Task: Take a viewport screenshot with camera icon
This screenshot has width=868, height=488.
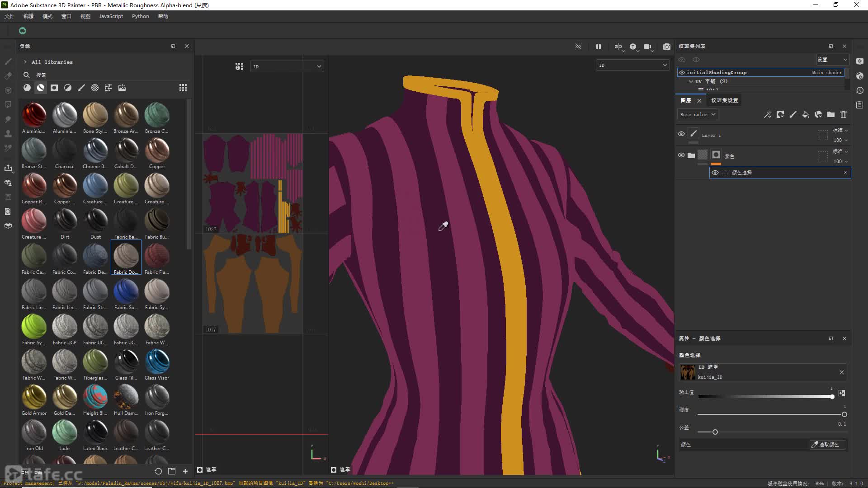Action: (x=667, y=47)
